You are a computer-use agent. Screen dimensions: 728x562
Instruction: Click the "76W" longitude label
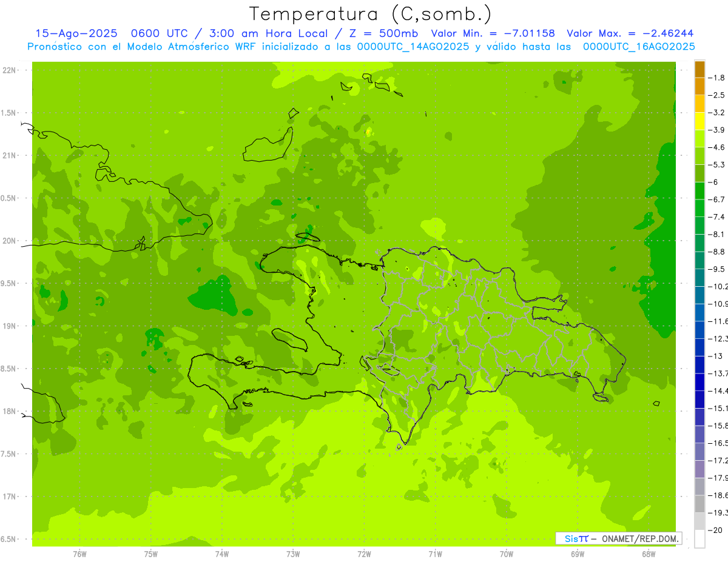point(79,554)
